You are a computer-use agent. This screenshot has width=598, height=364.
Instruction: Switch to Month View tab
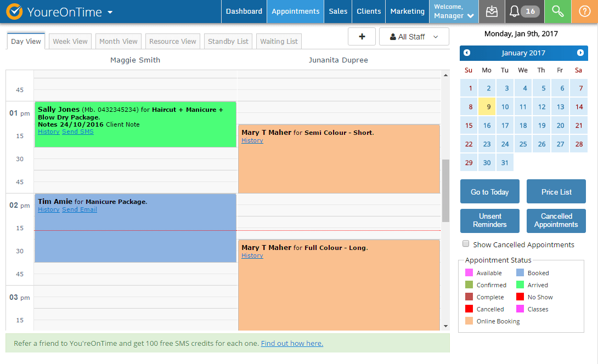point(118,41)
